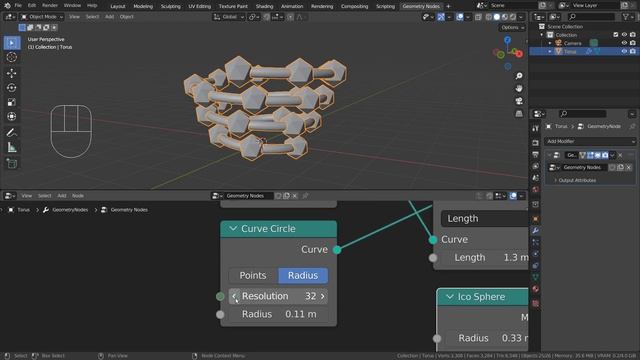Select the Annotate tool
The image size is (640, 360).
tap(11, 133)
